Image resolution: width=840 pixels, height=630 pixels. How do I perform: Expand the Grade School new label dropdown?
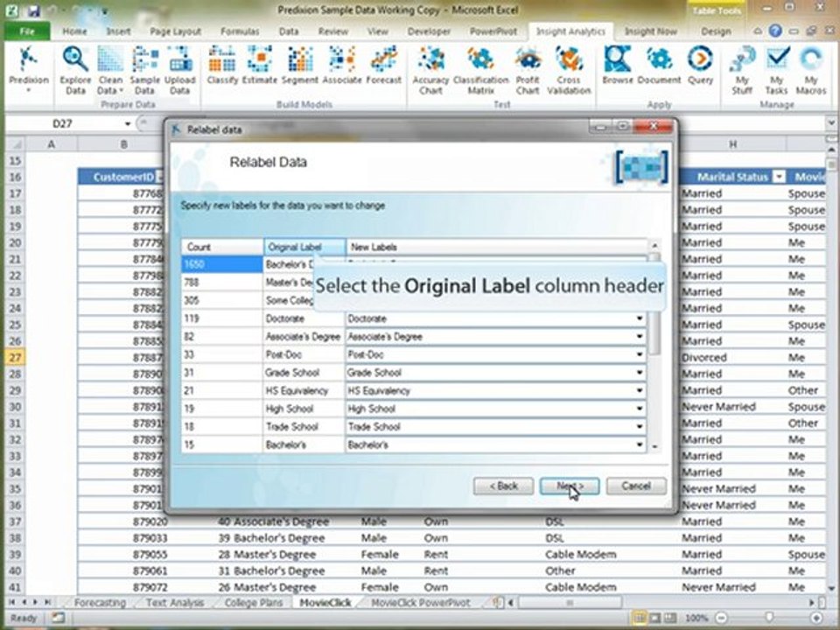pos(639,373)
